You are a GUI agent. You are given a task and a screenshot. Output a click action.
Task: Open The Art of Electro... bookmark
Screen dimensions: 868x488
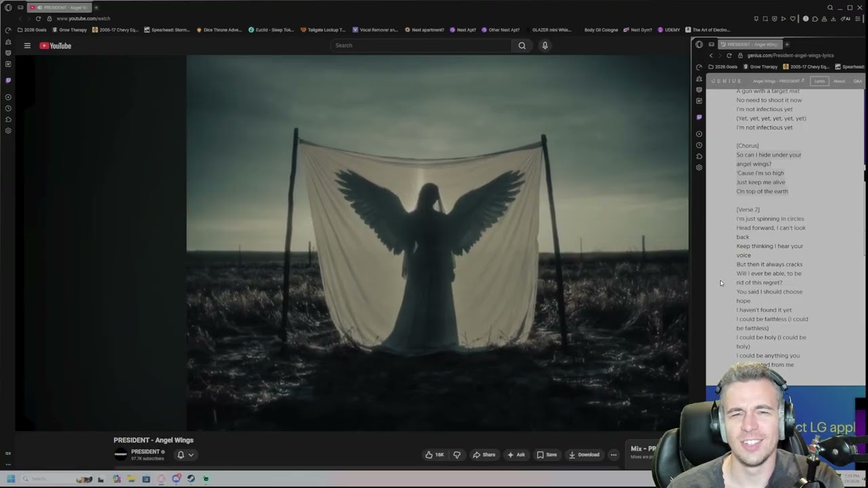coord(708,30)
